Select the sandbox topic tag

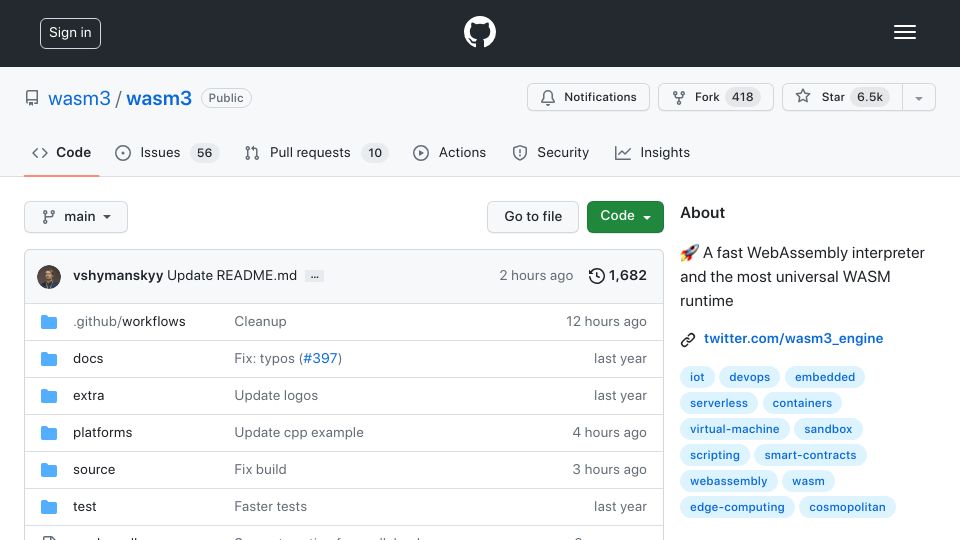click(828, 429)
